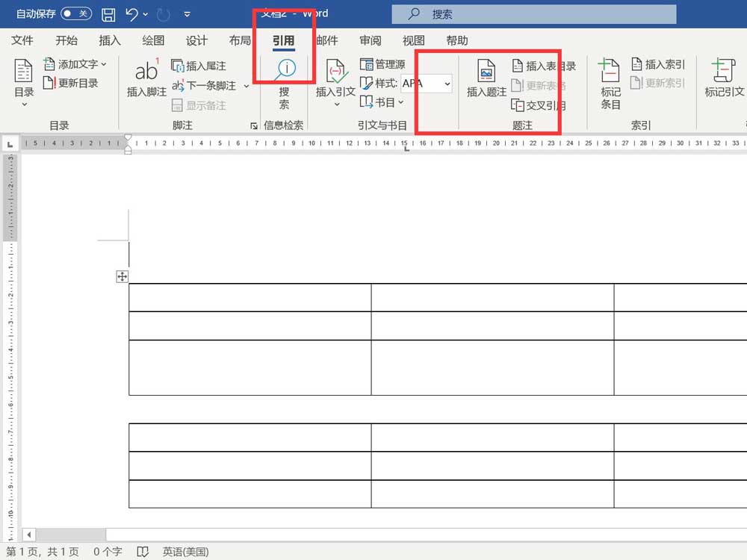Switch to the 视图 tab
Image resolution: width=747 pixels, height=560 pixels.
(x=414, y=40)
